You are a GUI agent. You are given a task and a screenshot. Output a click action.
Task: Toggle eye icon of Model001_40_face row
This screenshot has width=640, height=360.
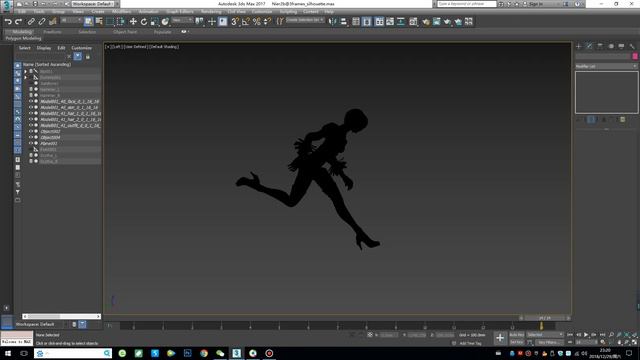[x=31, y=101]
